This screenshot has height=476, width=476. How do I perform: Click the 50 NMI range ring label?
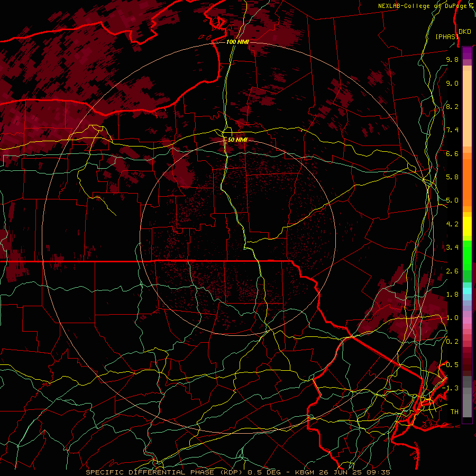tap(237, 140)
